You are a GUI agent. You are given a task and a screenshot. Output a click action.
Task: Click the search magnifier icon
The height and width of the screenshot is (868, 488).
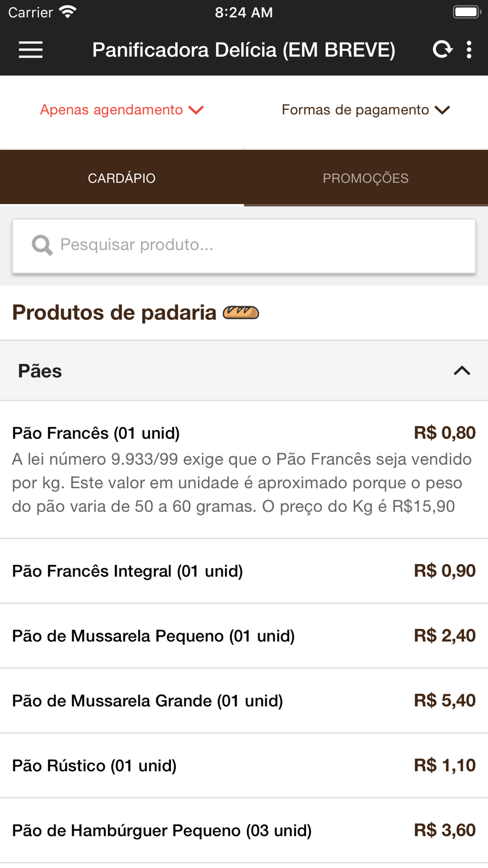point(42,245)
